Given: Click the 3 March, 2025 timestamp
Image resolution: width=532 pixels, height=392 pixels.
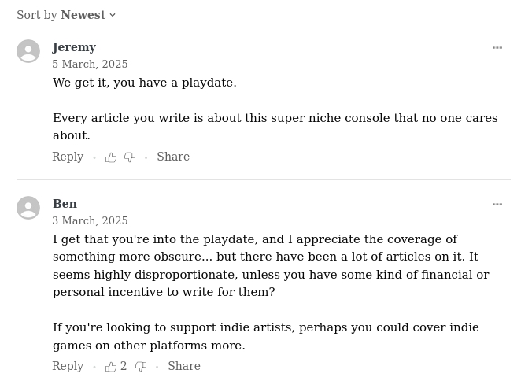Looking at the screenshot, I should tap(90, 221).
